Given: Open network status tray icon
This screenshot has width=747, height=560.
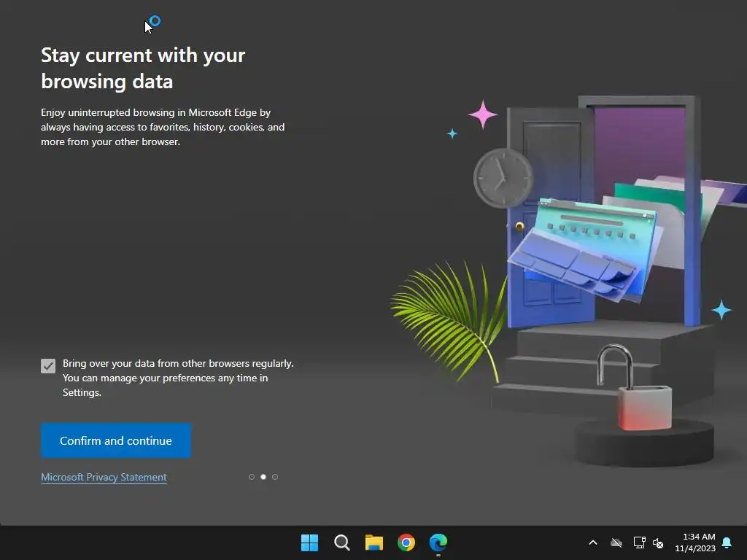Looking at the screenshot, I should click(639, 542).
